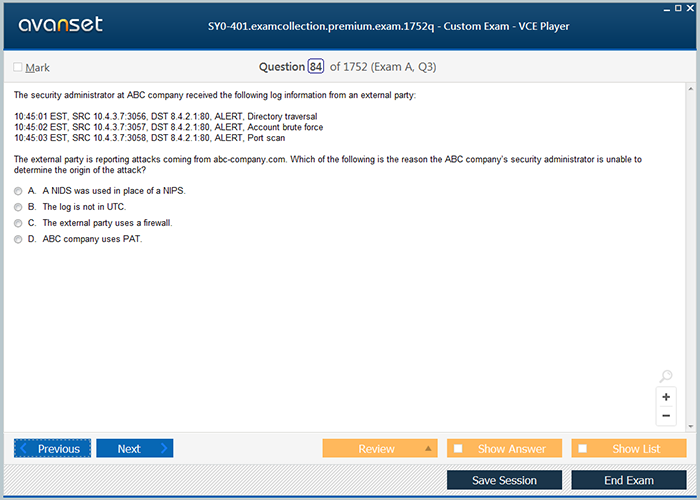700x500 pixels.
Task: Click Save Session
Action: pos(504,480)
